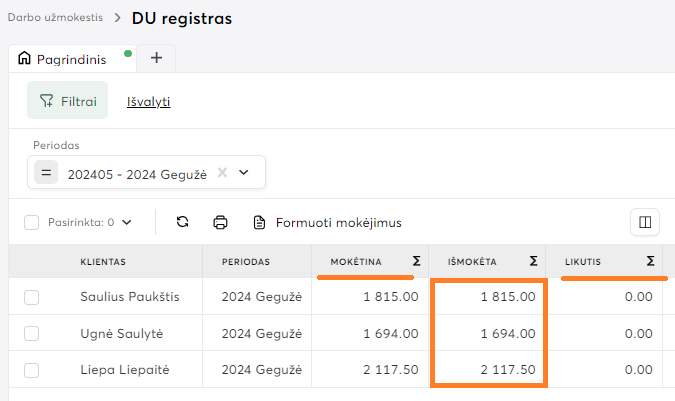Open the column layout icon

644,222
